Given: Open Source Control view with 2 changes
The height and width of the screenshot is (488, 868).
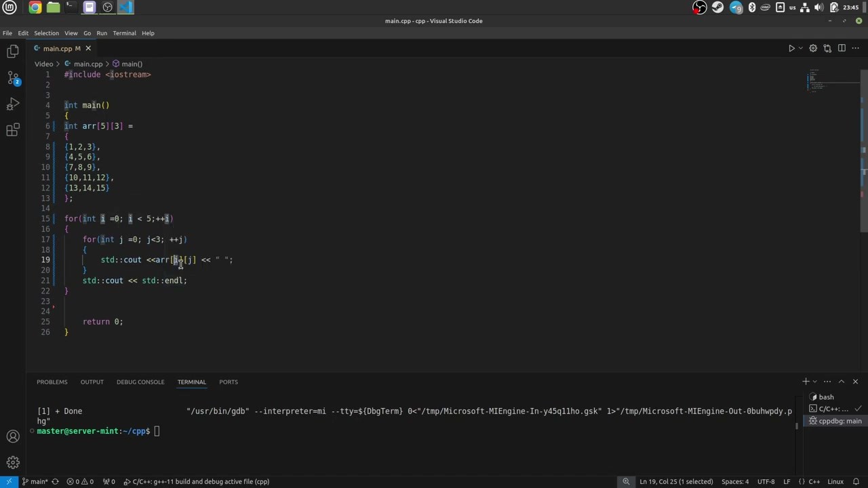Looking at the screenshot, I should click(x=13, y=78).
